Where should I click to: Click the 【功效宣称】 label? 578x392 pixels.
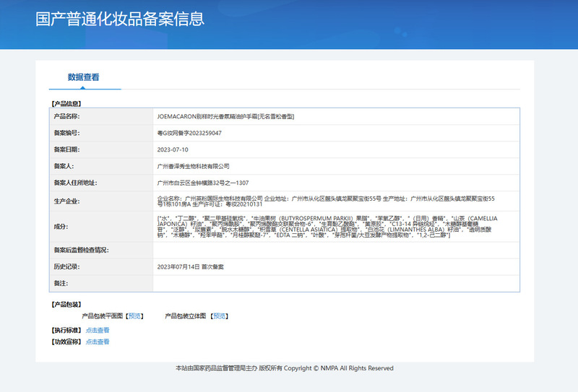(66, 342)
